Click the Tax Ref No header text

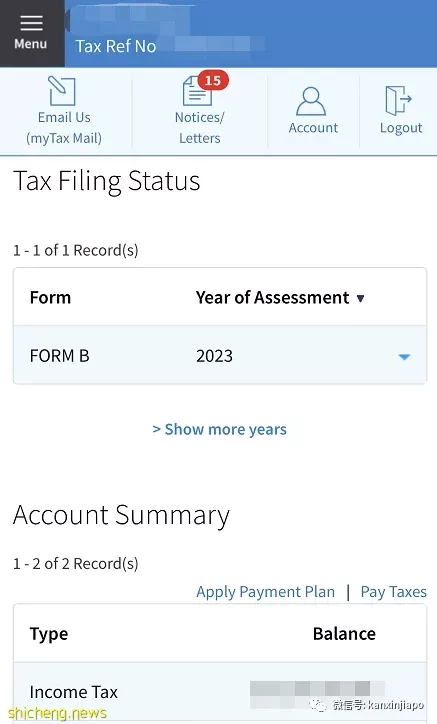tap(116, 46)
